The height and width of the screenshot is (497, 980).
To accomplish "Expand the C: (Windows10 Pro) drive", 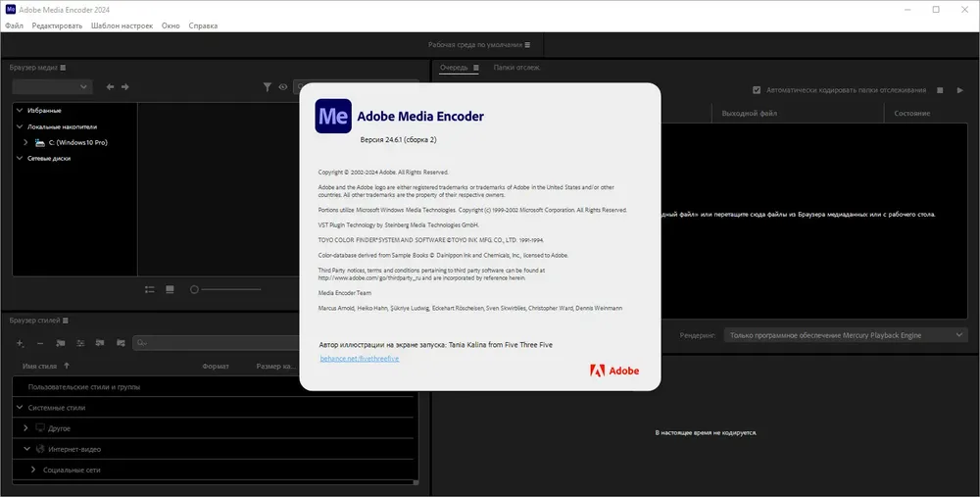I will (x=25, y=142).
